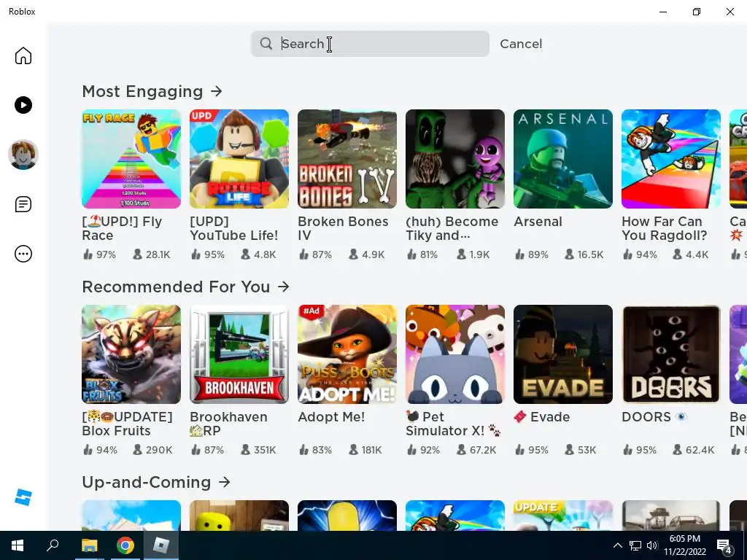The width and height of the screenshot is (747, 560).
Task: Open the notification center icon
Action: 724,546
